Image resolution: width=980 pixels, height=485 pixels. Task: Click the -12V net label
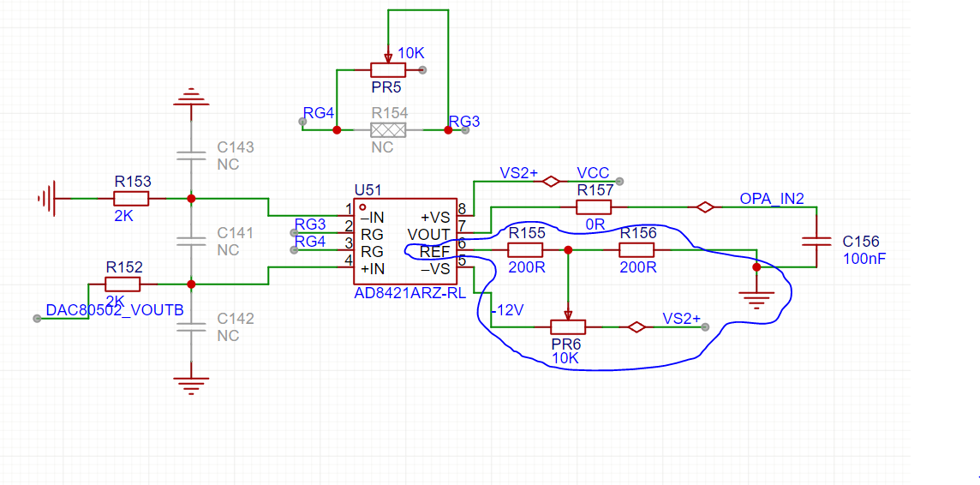click(x=505, y=310)
